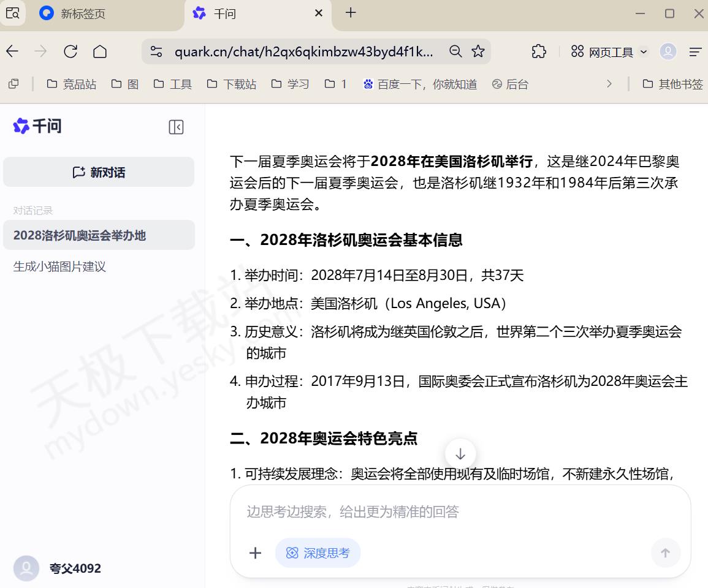The image size is (708, 588).
Task: Switch to the 新标签页 tab
Action: tap(83, 13)
